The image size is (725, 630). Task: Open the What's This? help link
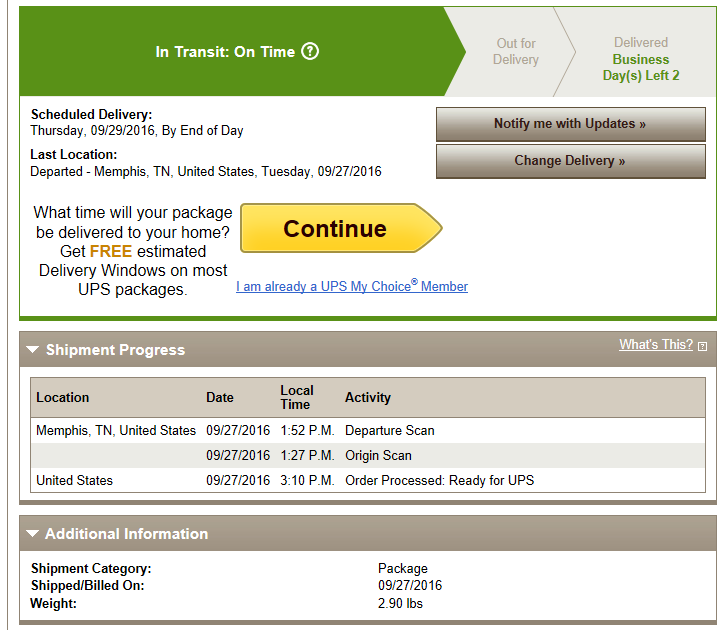pos(656,344)
